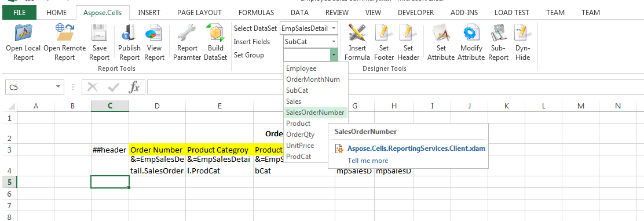Click the Set Footer icon
644x221 pixels.
pyautogui.click(x=383, y=33)
